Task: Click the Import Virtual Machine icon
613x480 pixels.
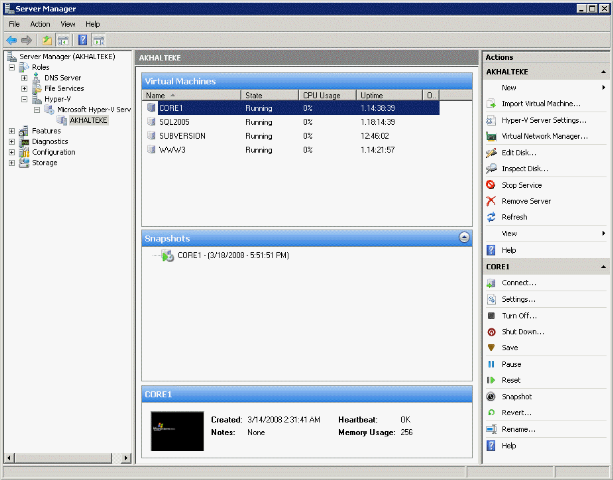Action: [491, 104]
